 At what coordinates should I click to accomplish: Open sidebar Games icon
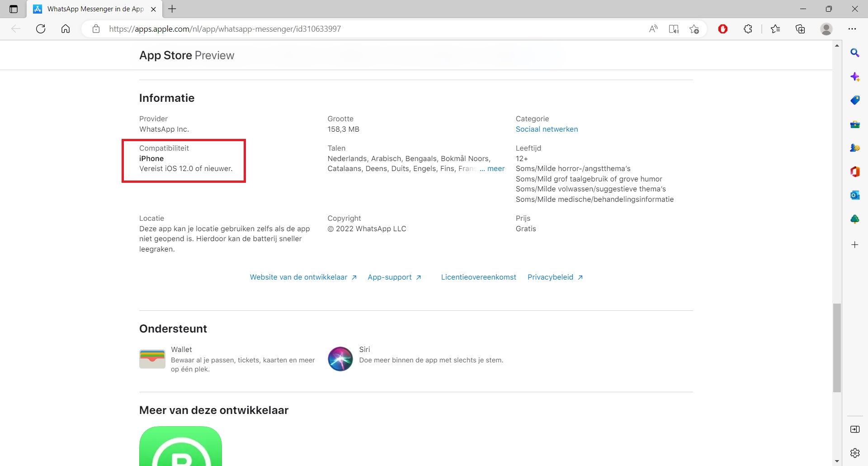855,148
